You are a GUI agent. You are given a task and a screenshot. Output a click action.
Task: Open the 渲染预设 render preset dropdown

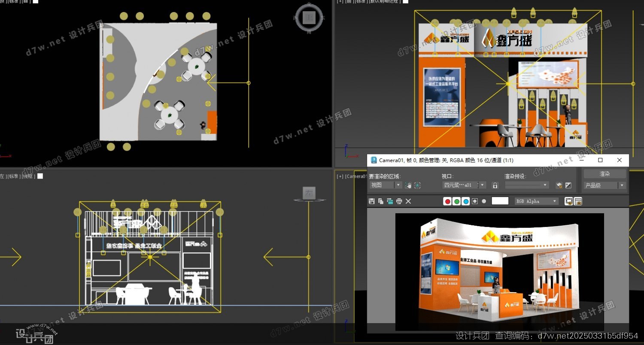527,185
